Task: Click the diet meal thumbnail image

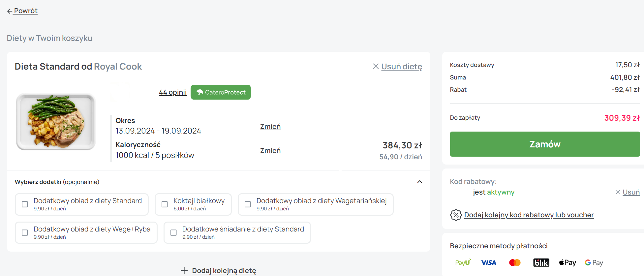Action: [x=56, y=122]
